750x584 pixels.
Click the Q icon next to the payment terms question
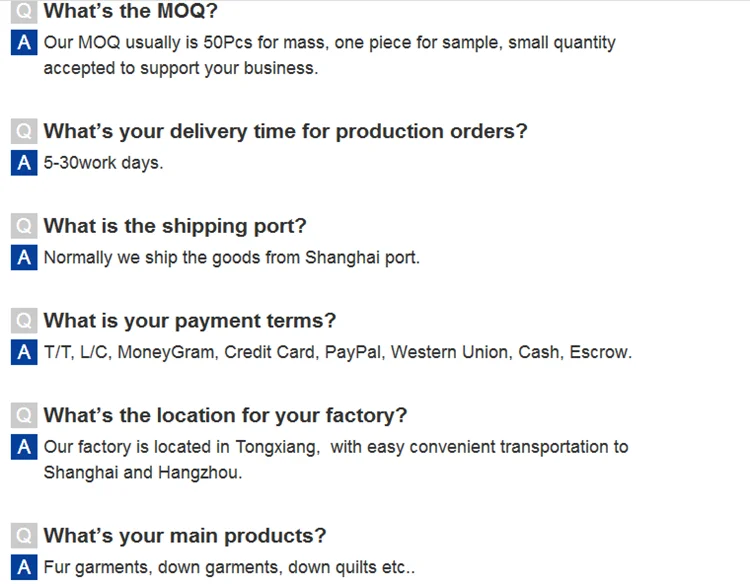coord(24,321)
